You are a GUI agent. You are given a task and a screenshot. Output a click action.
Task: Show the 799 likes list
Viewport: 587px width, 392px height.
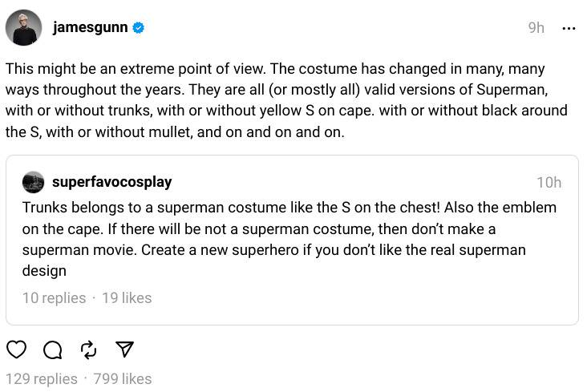click(x=122, y=378)
